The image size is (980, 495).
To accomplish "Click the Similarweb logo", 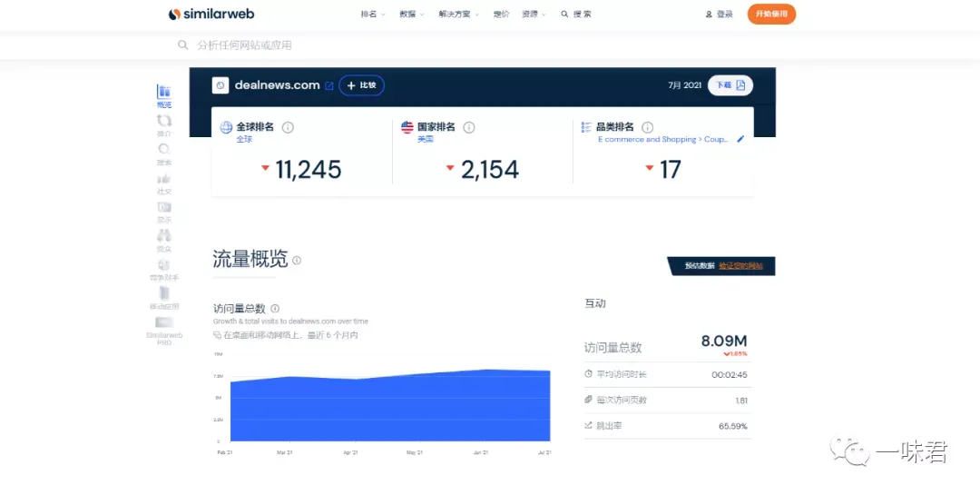I will 211,14.
